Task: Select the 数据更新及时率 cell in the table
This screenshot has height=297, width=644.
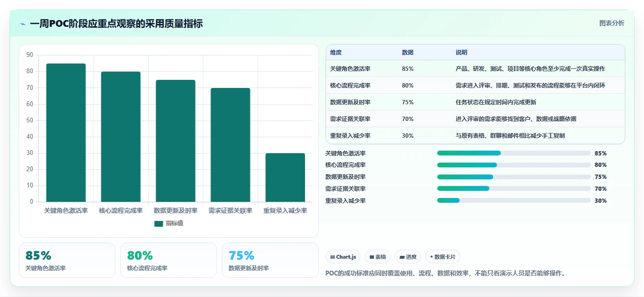Action: point(350,102)
